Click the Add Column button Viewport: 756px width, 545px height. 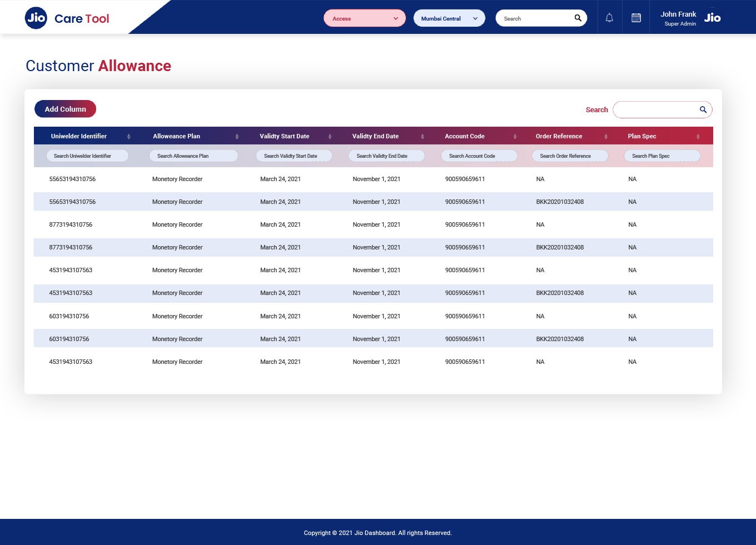tap(65, 109)
